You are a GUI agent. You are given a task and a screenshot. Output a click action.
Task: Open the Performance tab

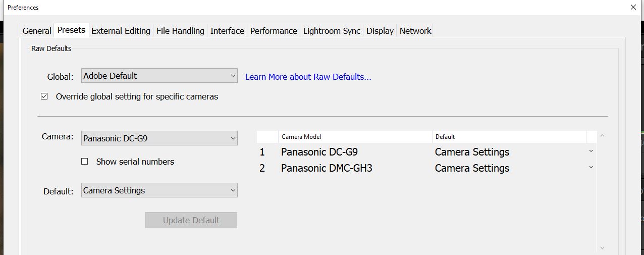274,31
